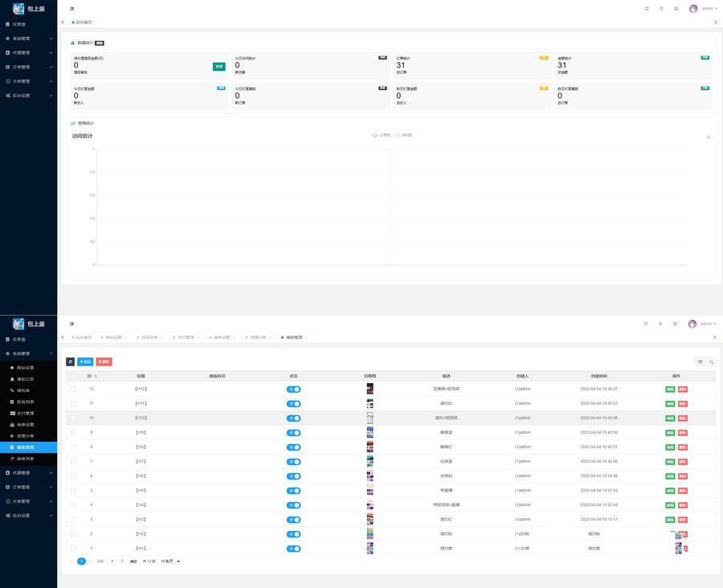Click the cover thumbnail for row H11
The height and width of the screenshot is (588, 723).
pyautogui.click(x=370, y=403)
